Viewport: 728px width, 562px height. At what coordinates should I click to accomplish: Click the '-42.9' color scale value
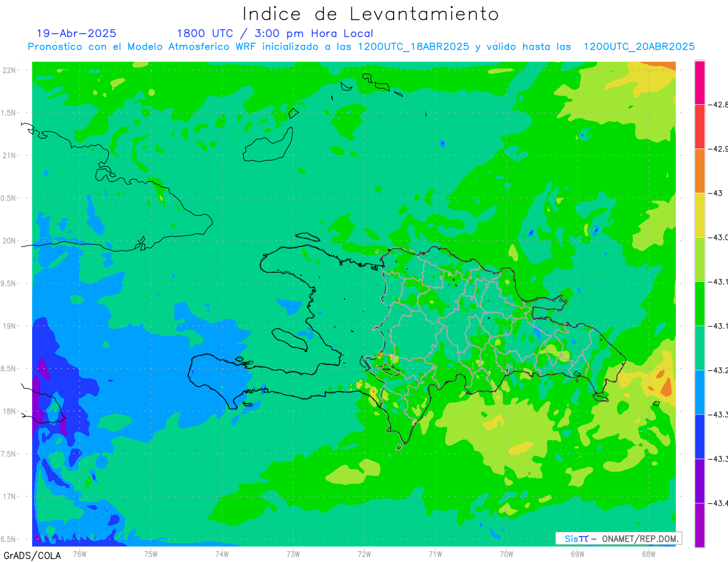click(x=718, y=149)
